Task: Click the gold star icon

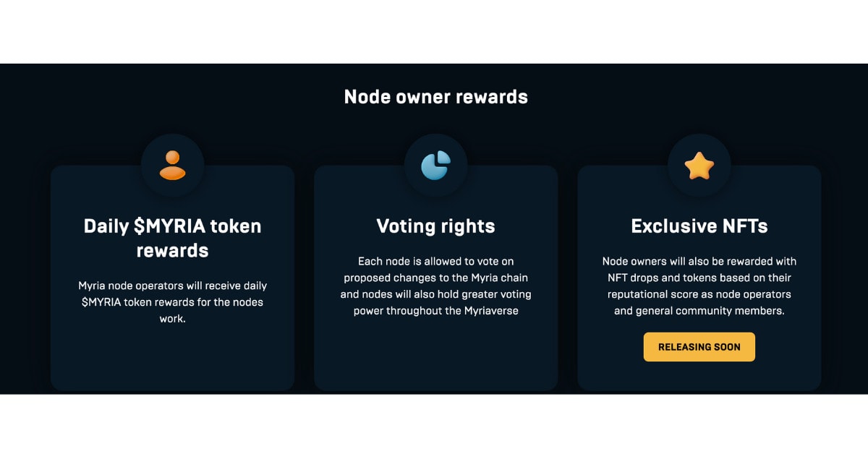Action: point(699,166)
